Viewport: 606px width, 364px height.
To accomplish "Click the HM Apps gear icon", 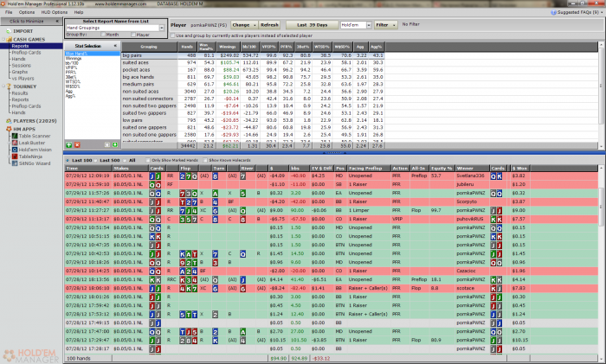I will point(9,129).
